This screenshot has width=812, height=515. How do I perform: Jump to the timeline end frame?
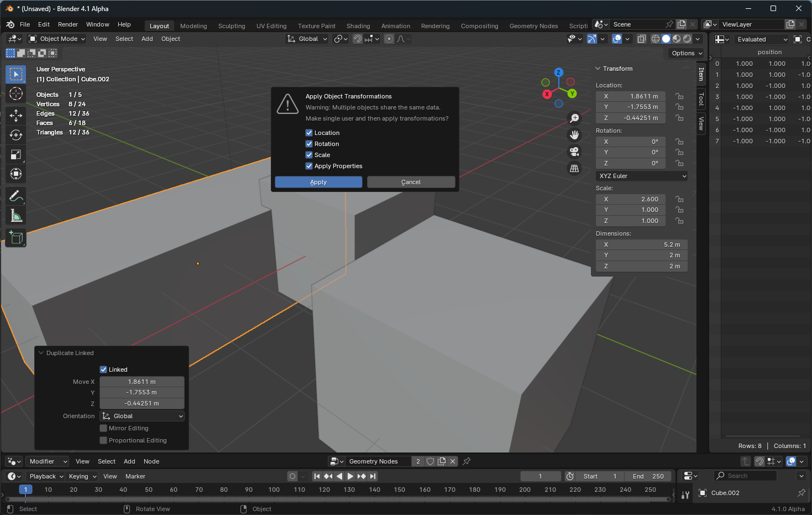pyautogui.click(x=373, y=476)
